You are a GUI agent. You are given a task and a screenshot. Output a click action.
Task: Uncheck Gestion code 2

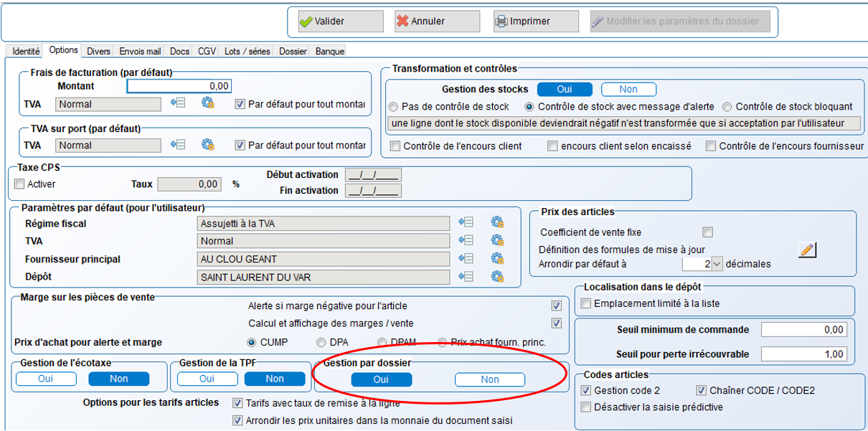pos(588,391)
